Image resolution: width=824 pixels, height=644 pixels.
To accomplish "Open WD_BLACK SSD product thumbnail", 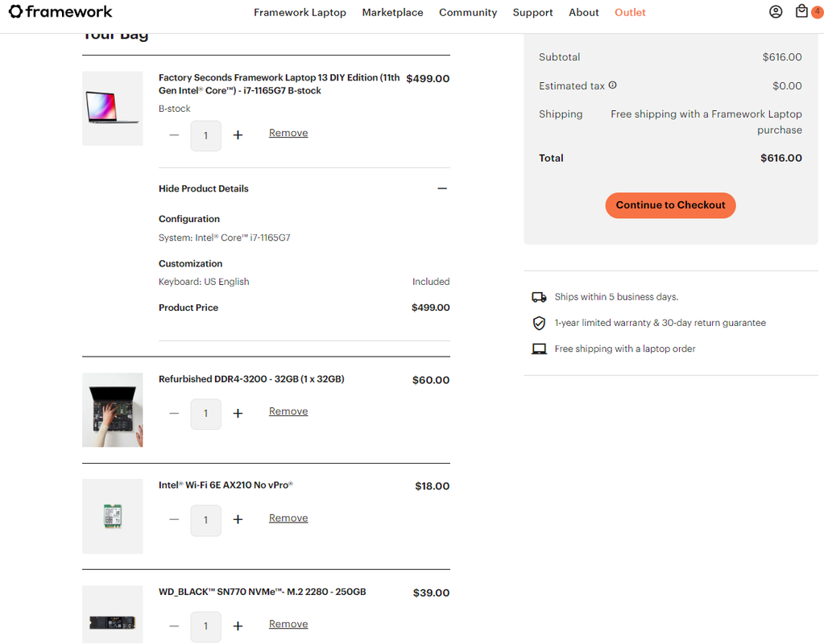I will [x=113, y=614].
